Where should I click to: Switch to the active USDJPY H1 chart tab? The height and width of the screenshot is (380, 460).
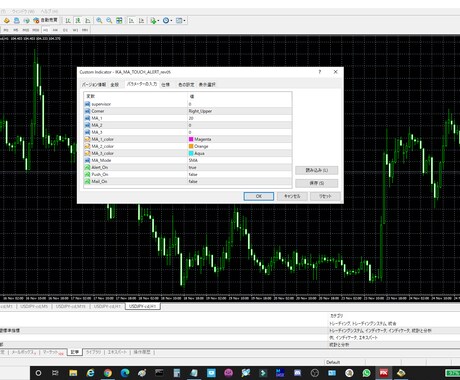pyautogui.click(x=143, y=306)
